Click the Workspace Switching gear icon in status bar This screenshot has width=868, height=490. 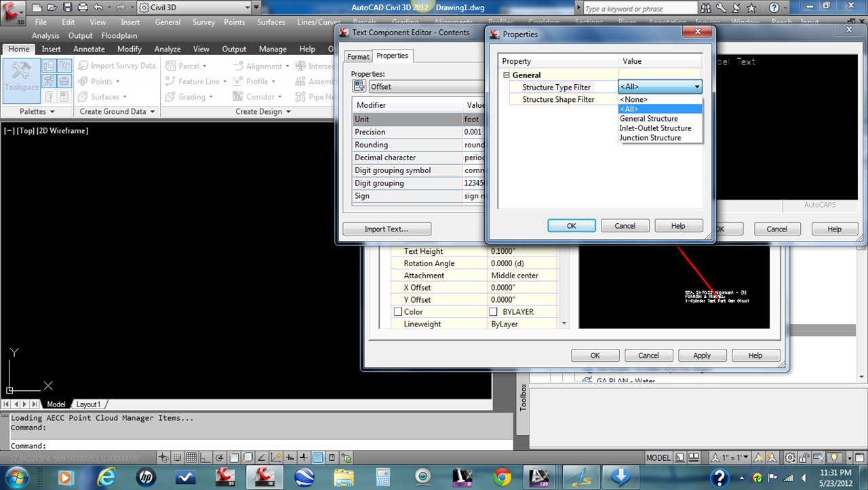(791, 458)
